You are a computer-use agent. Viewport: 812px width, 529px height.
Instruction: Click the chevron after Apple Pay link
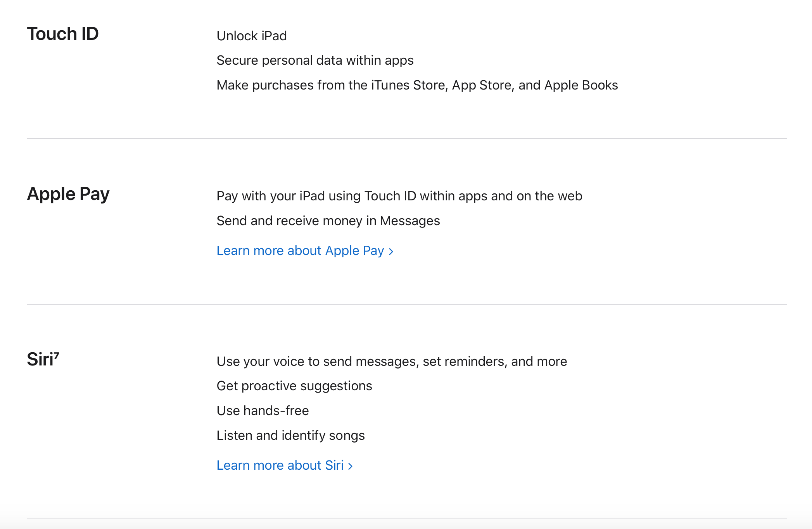pos(391,252)
